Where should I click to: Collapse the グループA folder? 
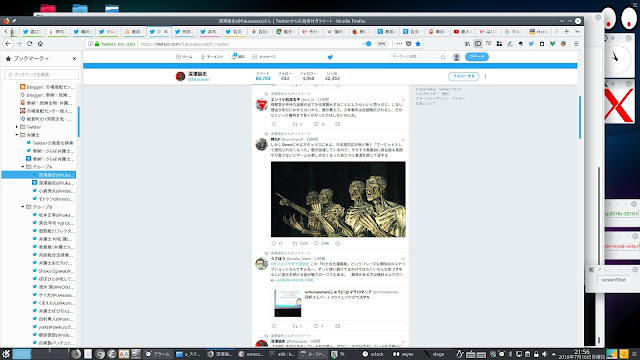tap(23, 167)
